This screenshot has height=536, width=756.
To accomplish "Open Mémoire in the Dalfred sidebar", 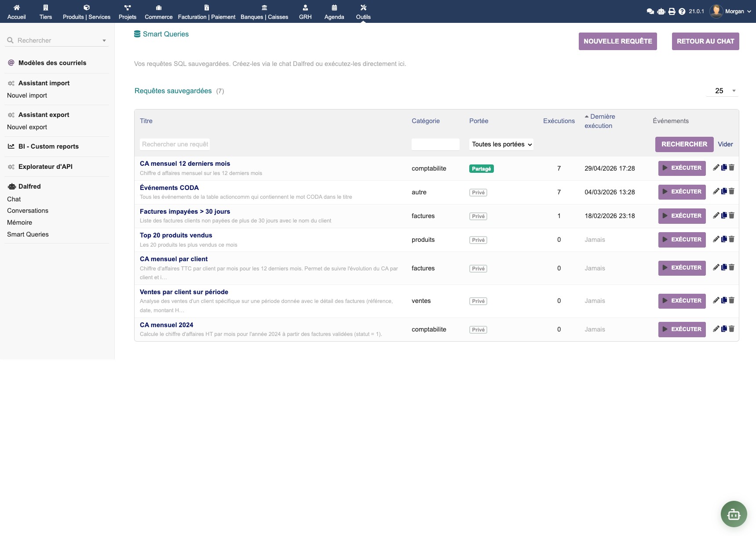I will [x=20, y=222].
